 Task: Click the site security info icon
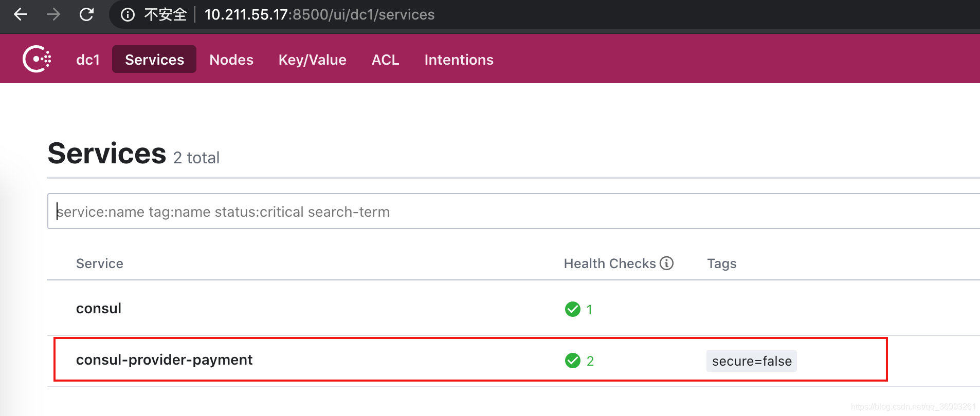tap(128, 15)
